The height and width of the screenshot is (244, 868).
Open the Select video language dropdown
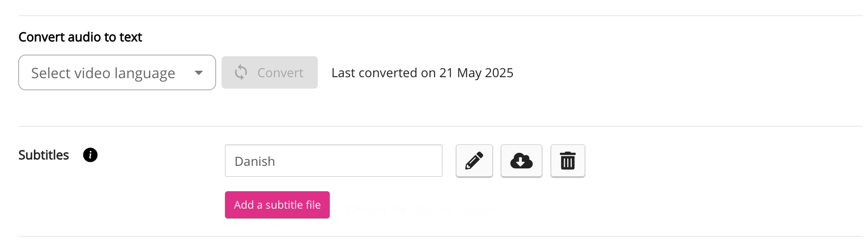click(117, 73)
